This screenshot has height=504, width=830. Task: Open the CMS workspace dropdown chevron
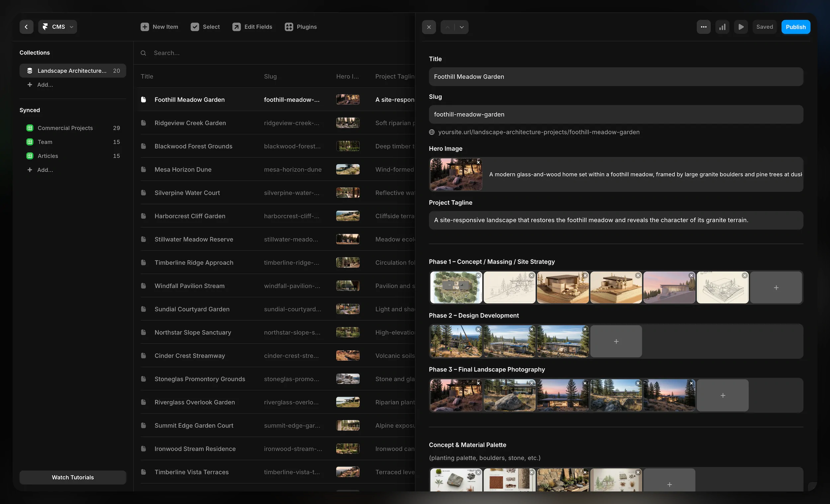click(x=71, y=27)
